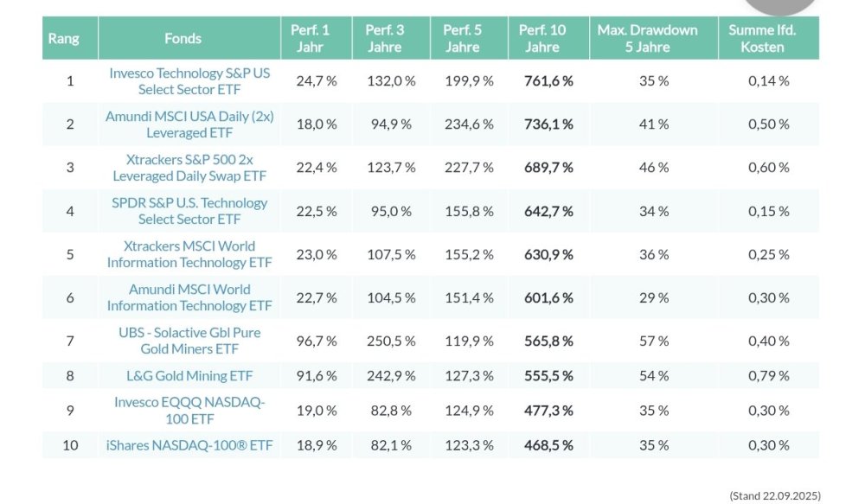Open SPDR S&P U.S. Technology Select Sector ETF
Image resolution: width=865 pixels, height=504 pixels.
coord(189,211)
